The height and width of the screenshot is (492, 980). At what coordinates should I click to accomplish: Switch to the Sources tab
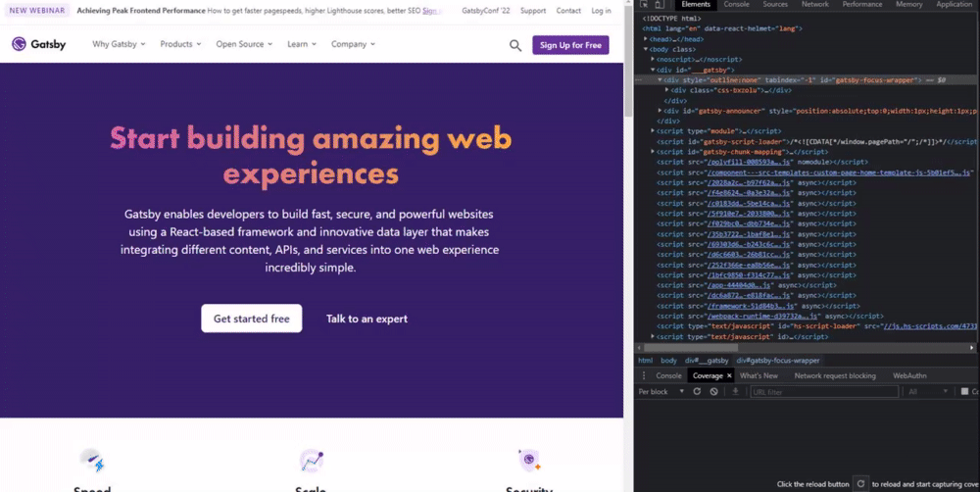pos(775,4)
